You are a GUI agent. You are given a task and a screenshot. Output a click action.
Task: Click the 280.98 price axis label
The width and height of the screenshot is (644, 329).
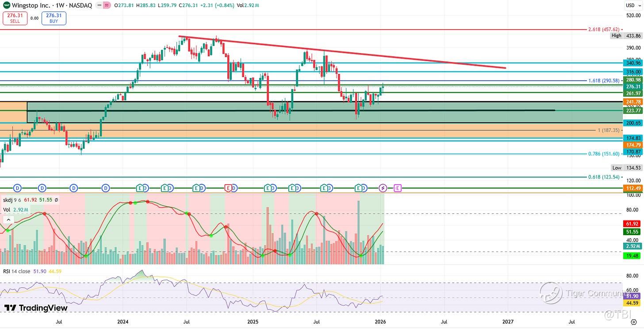coord(632,80)
